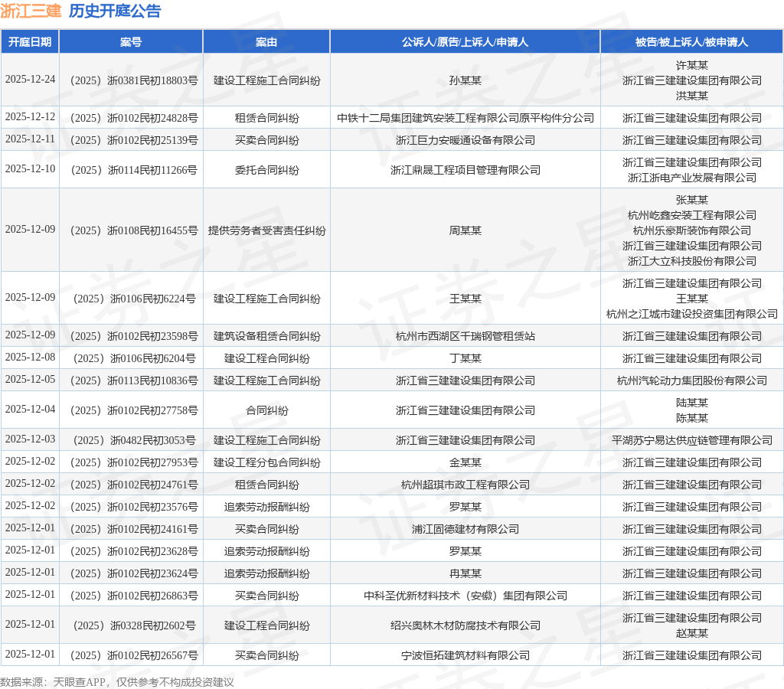784x689 pixels.
Task: Click plaintiff 丁某某
Action: 465,358
